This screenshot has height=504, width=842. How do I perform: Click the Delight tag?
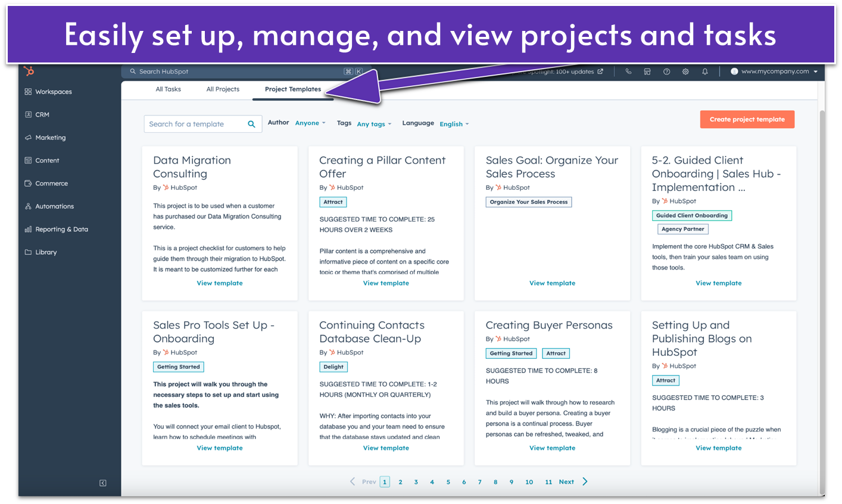(x=333, y=367)
